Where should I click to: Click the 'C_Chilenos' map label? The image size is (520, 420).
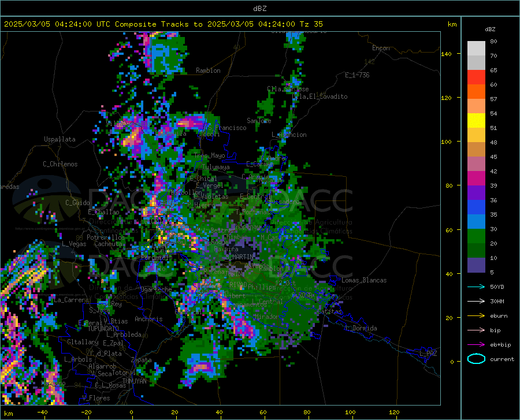pyautogui.click(x=60, y=164)
